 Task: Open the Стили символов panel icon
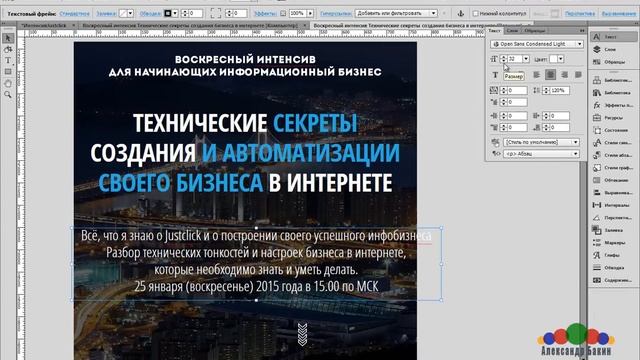(x=597, y=143)
